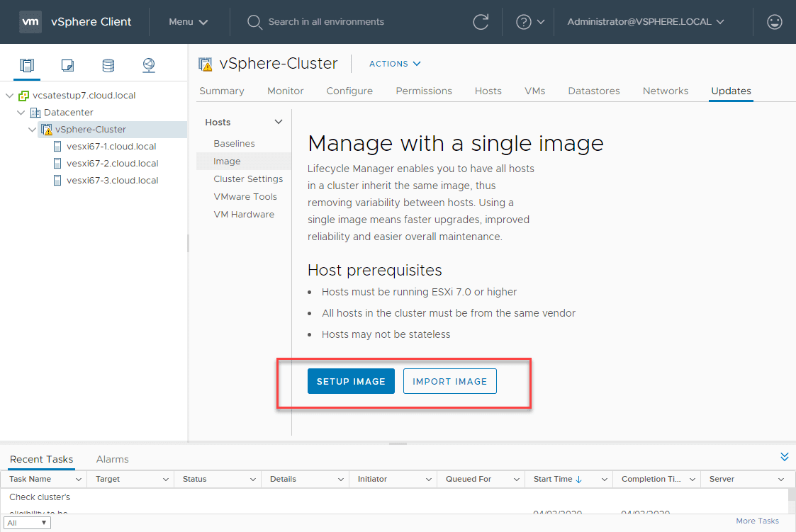The height and width of the screenshot is (532, 796).
Task: Open the Hosts and Clusters inventory icon
Action: pyautogui.click(x=27, y=65)
